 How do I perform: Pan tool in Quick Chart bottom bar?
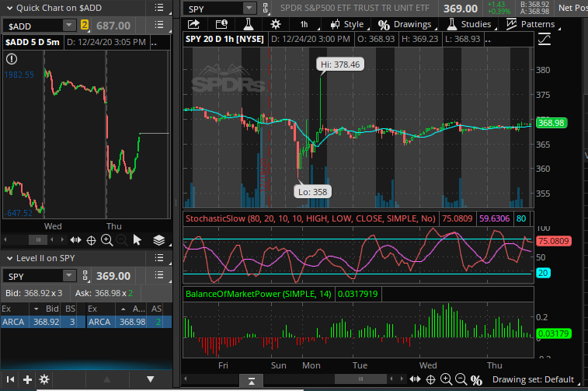(75, 239)
